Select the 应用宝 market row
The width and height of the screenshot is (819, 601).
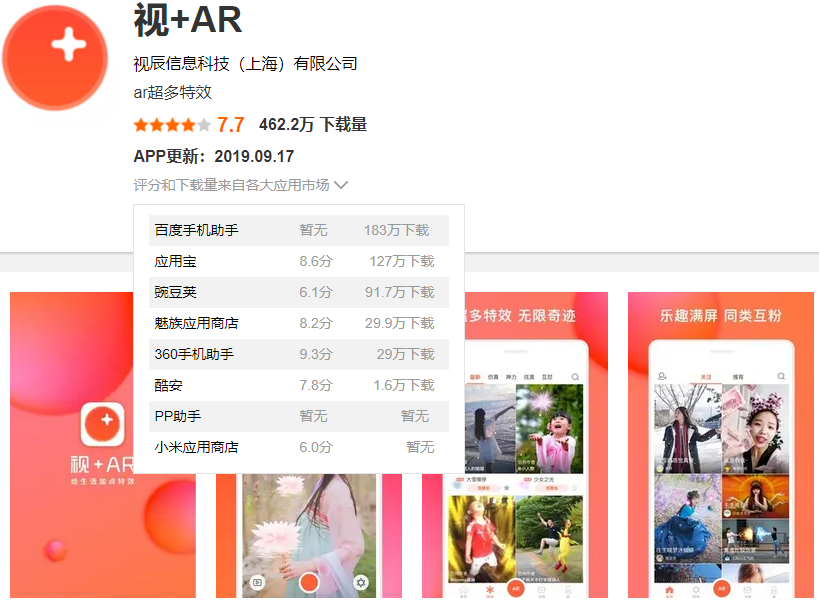[299, 261]
